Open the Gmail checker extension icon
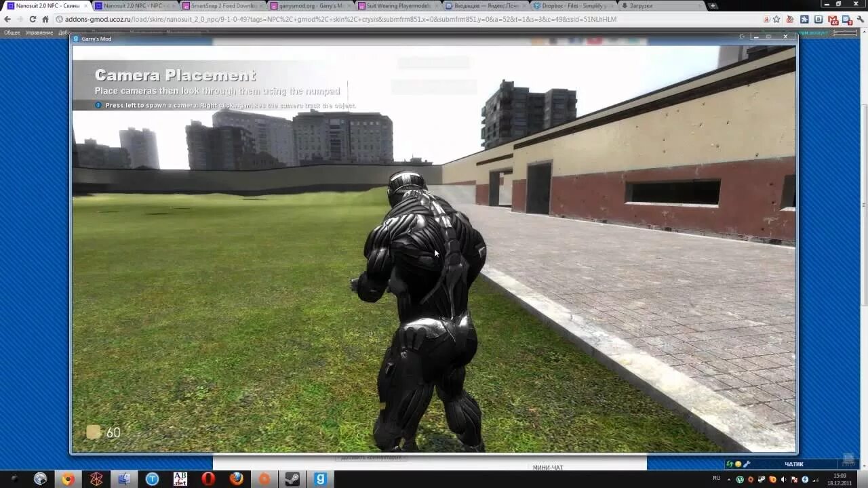The width and height of the screenshot is (868, 488). pyautogui.click(x=833, y=20)
